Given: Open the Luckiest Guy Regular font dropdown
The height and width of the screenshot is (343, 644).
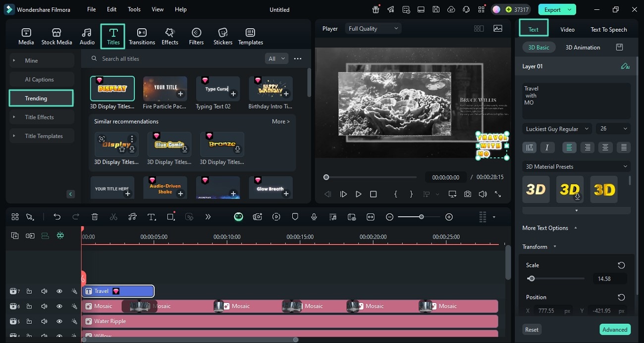Looking at the screenshot, I should 557,129.
